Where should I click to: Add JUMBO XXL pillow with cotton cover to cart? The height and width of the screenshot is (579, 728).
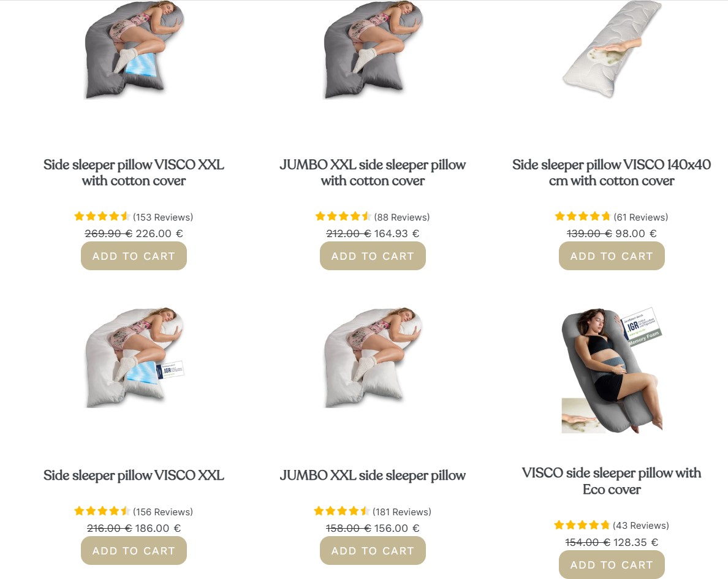click(x=373, y=256)
